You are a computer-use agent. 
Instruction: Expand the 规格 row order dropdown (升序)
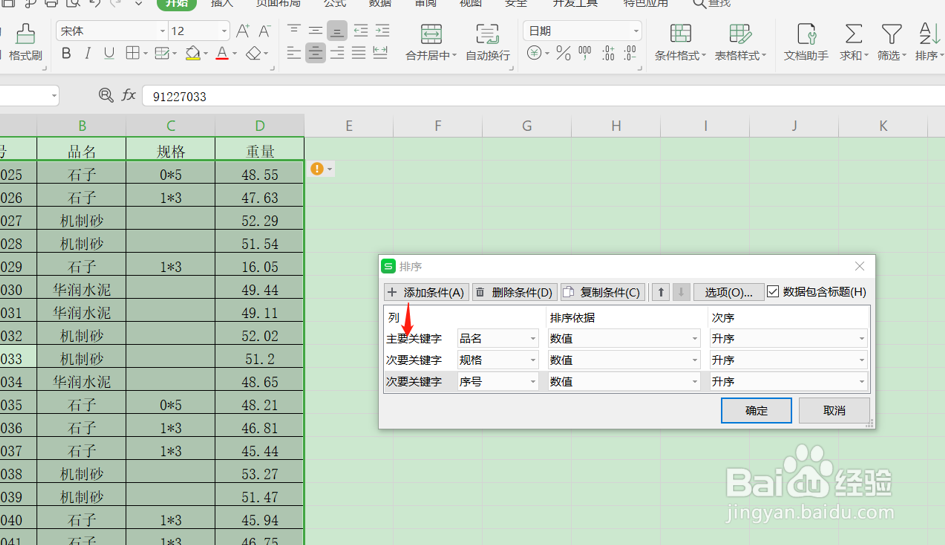click(x=789, y=361)
